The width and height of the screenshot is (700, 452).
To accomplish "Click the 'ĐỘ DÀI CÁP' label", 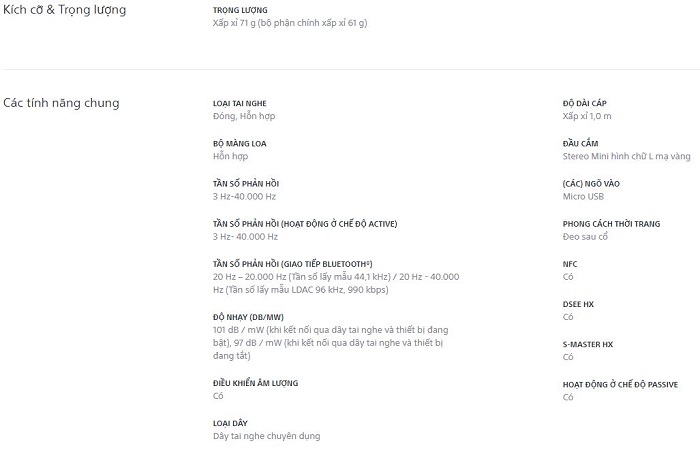I will coord(585,103).
